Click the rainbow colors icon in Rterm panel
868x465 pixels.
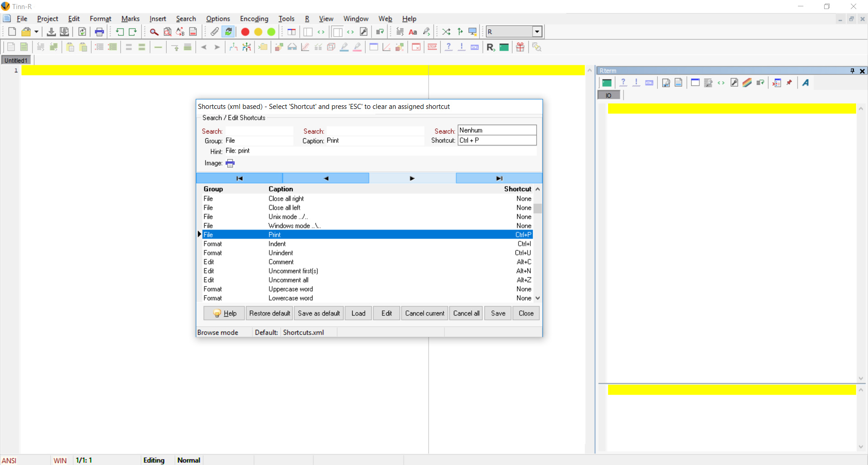click(x=747, y=83)
